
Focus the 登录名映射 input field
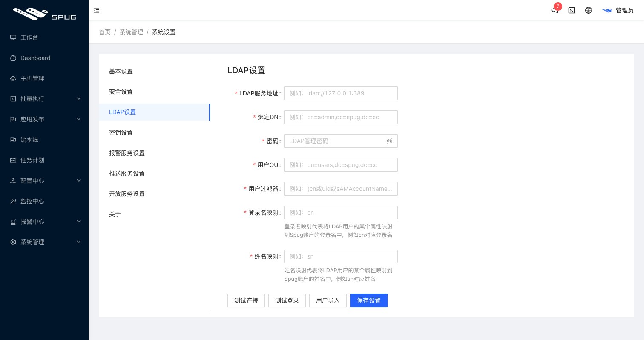coord(341,213)
